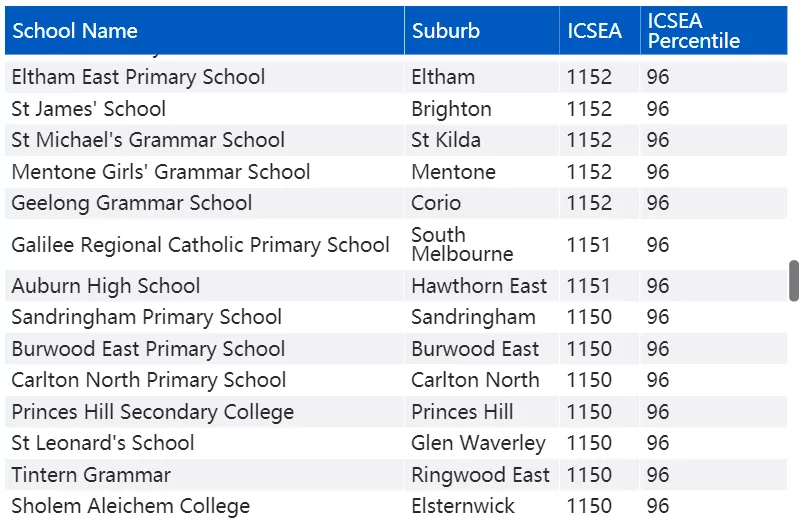Select the St James' School row
The image size is (800, 520).
coord(396,109)
